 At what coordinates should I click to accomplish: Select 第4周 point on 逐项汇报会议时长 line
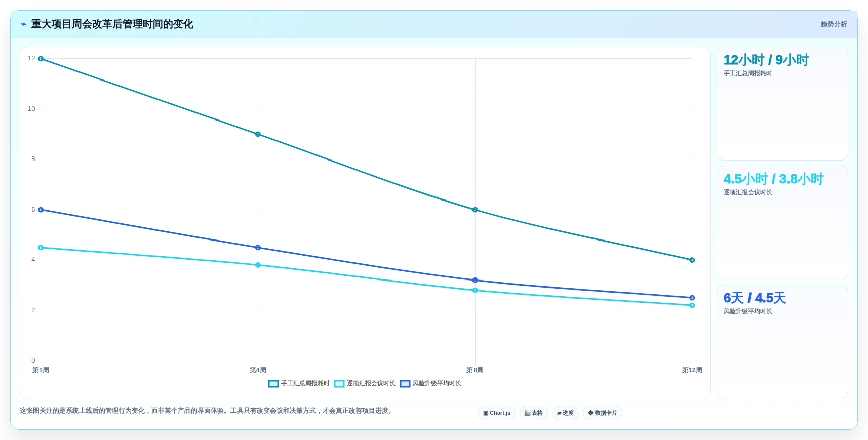pyautogui.click(x=258, y=265)
